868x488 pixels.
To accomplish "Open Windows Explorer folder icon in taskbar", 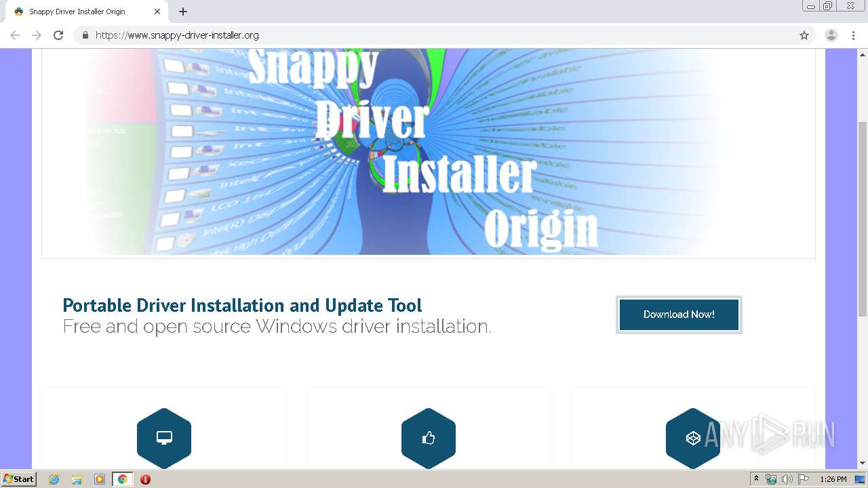I will [x=77, y=479].
